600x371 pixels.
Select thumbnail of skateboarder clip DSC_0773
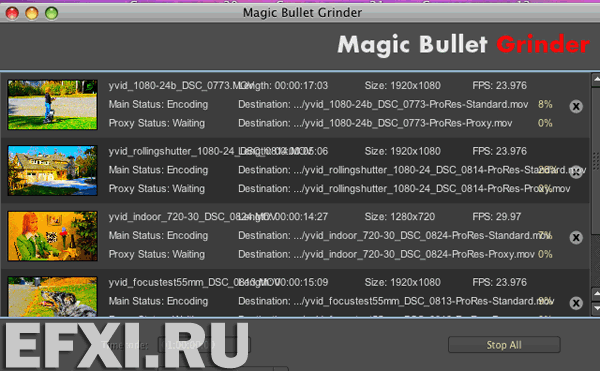point(52,104)
